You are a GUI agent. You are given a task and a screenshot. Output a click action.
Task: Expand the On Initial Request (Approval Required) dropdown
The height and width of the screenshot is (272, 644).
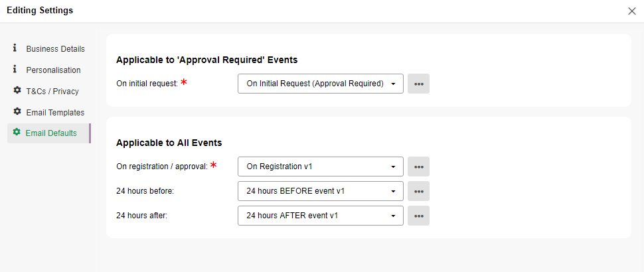(x=321, y=84)
